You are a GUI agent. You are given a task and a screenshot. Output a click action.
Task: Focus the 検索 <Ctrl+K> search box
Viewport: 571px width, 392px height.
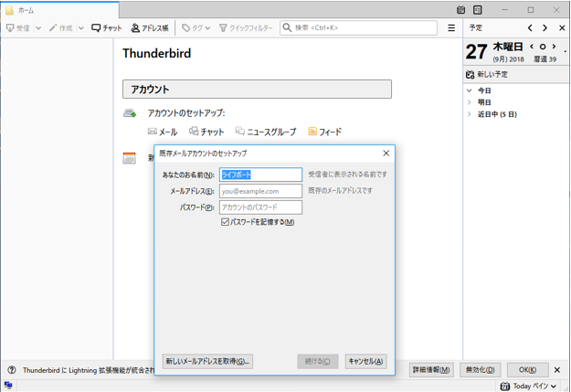point(358,27)
